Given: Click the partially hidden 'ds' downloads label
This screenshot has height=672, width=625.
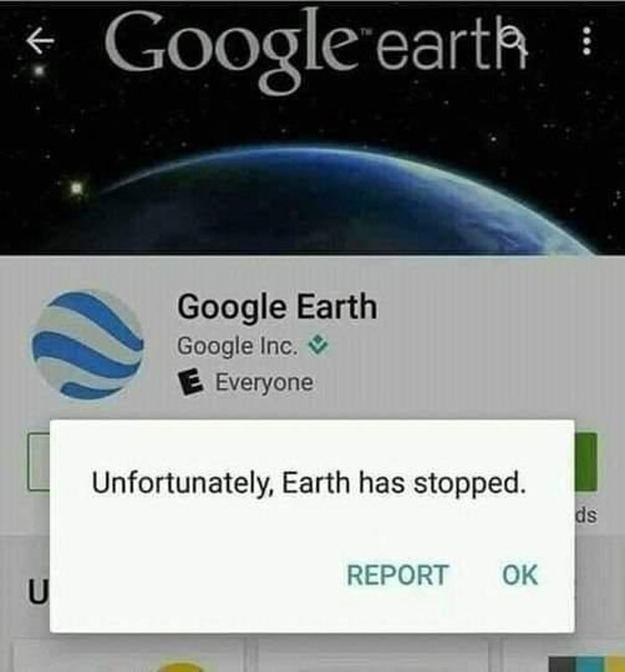Looking at the screenshot, I should click(586, 516).
